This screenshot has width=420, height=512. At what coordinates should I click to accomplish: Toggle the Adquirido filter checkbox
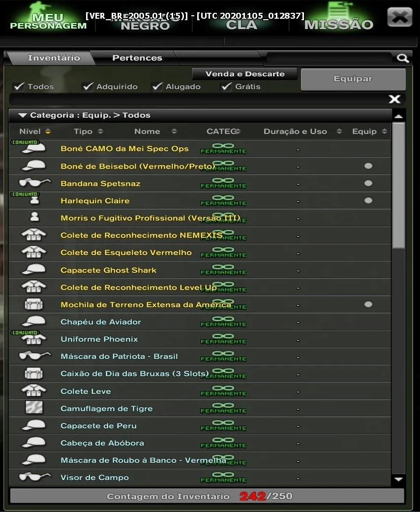pos(88,87)
